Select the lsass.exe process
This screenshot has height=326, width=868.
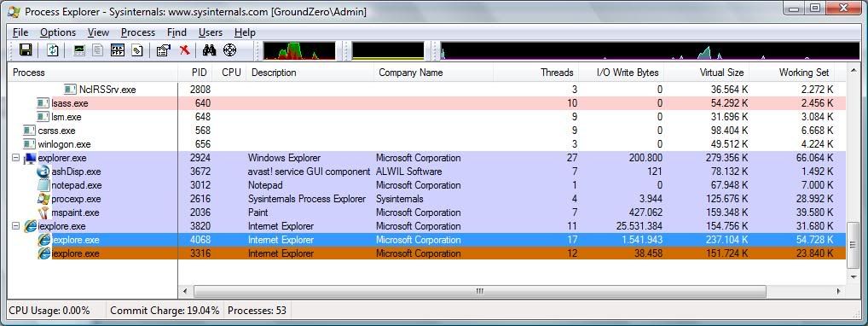69,103
